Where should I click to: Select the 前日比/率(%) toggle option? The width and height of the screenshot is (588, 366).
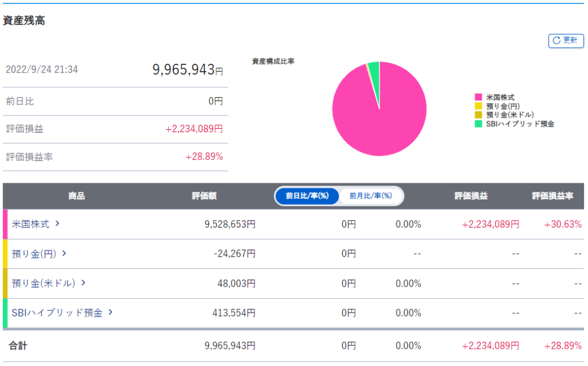point(307,196)
